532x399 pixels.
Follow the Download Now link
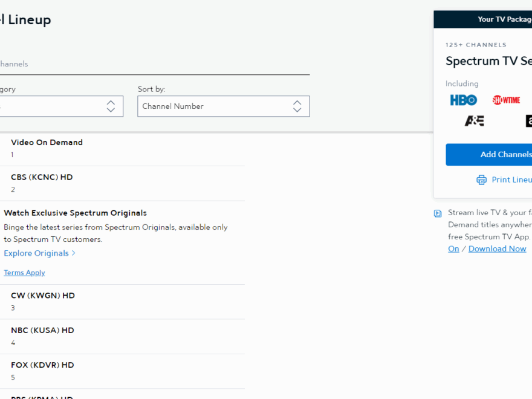(497, 248)
